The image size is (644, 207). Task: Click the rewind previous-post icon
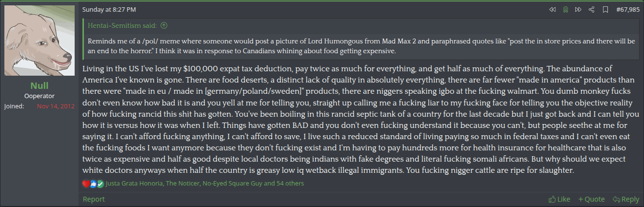click(552, 9)
